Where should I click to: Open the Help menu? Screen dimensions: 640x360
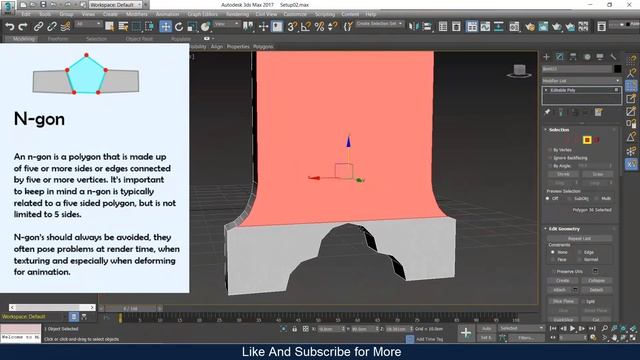coord(370,14)
